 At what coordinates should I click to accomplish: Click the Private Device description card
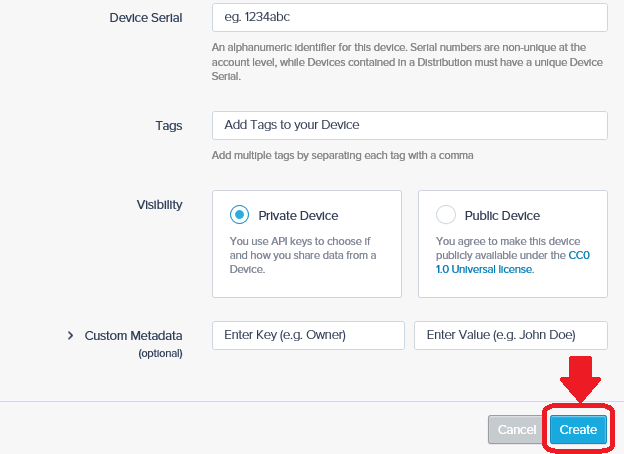[307, 244]
